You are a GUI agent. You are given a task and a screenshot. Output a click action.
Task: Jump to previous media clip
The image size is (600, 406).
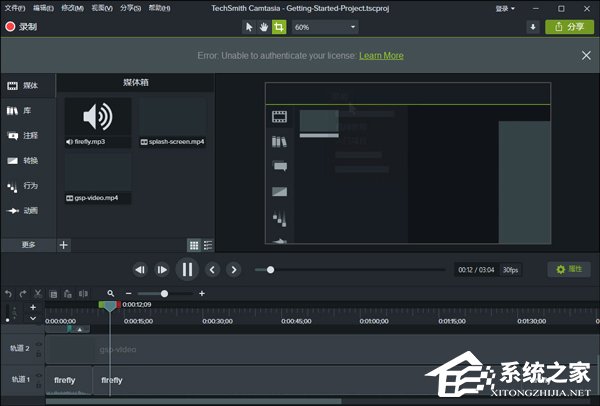[212, 270]
